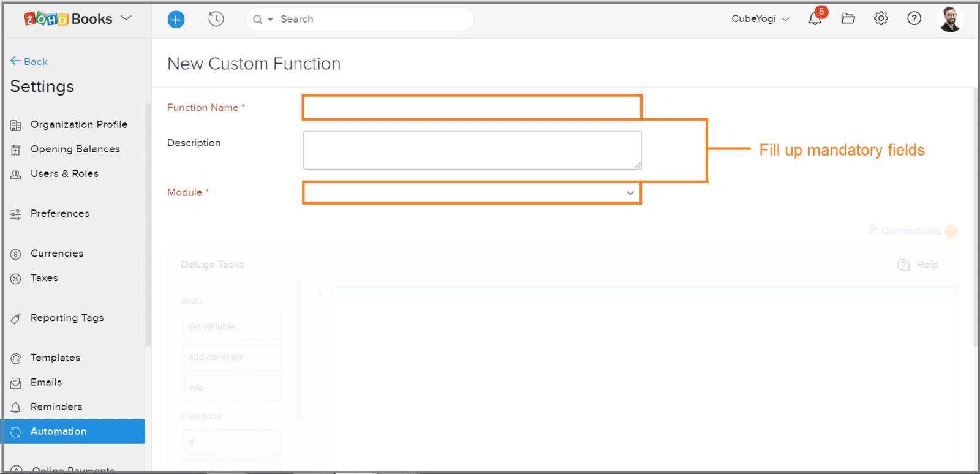Open notifications bell with 5 alerts
The image size is (980, 474).
coord(815,19)
